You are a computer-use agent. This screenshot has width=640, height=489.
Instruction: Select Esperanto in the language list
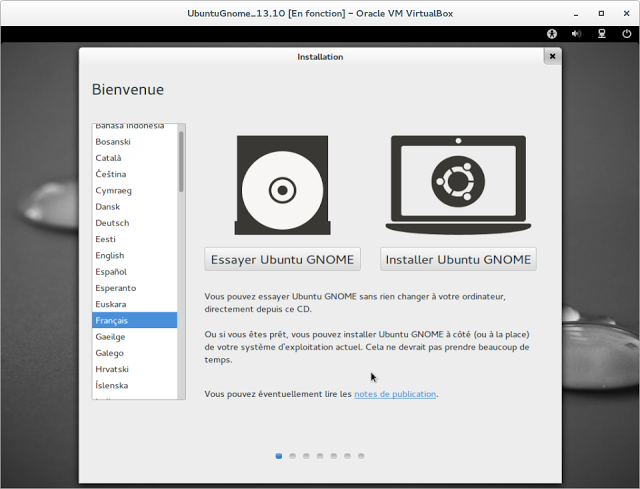coord(135,288)
